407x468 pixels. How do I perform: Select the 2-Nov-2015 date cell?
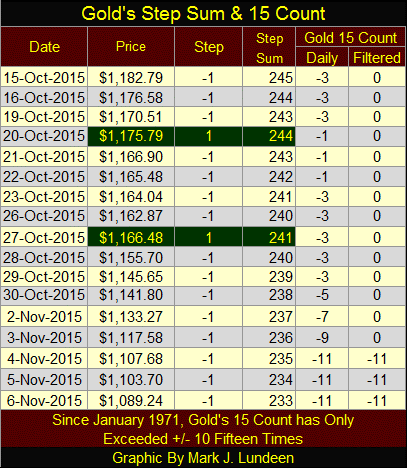click(x=44, y=316)
